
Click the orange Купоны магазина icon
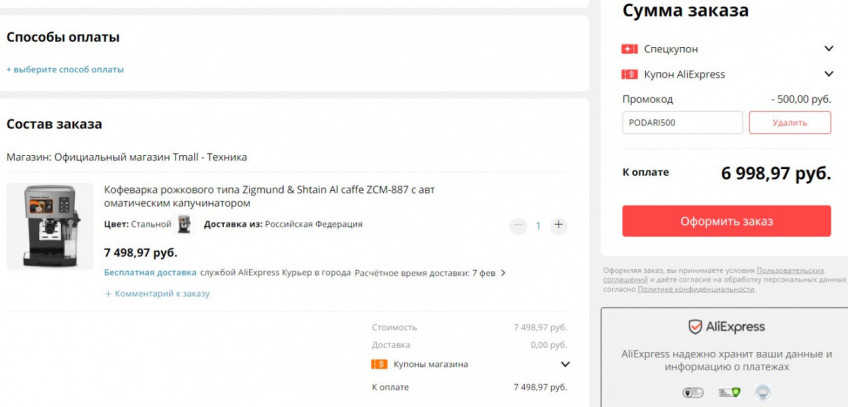(379, 364)
